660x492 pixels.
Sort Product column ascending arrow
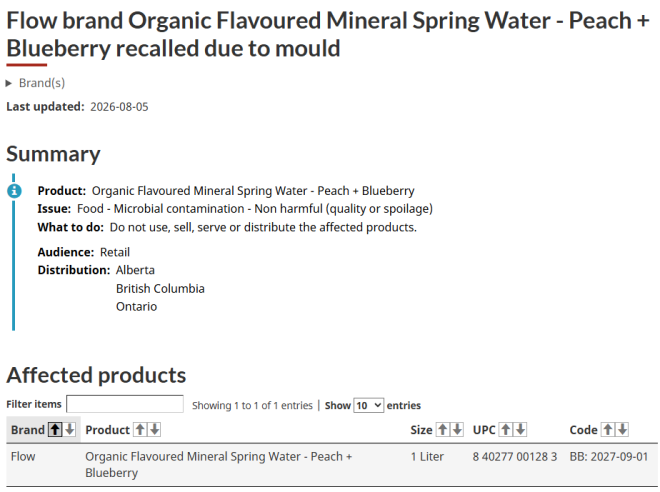pos(140,430)
